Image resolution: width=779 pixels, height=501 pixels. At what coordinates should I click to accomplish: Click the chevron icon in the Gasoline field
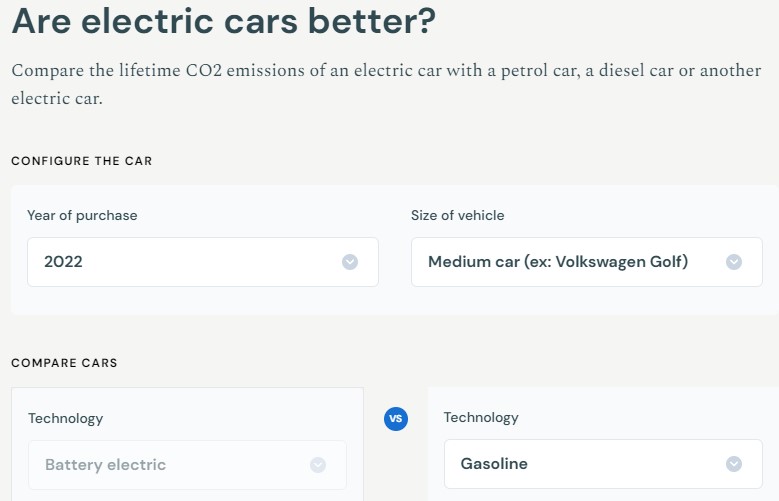tap(734, 464)
